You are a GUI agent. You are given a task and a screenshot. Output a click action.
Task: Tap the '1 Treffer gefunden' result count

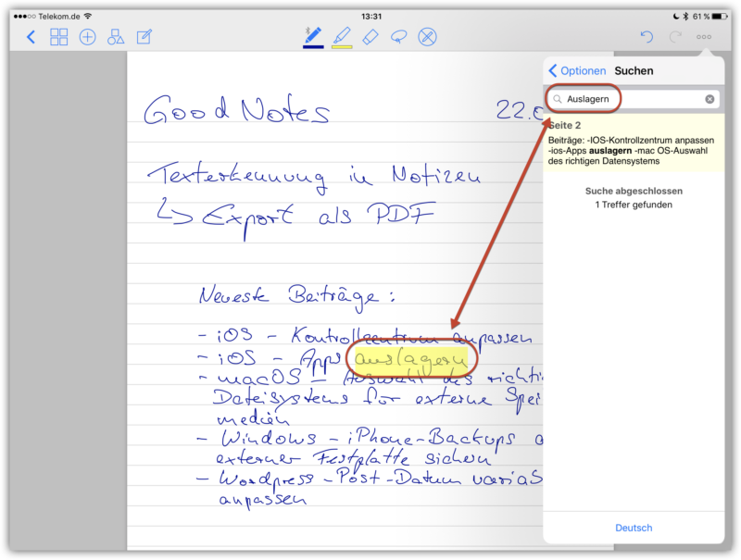tap(634, 205)
